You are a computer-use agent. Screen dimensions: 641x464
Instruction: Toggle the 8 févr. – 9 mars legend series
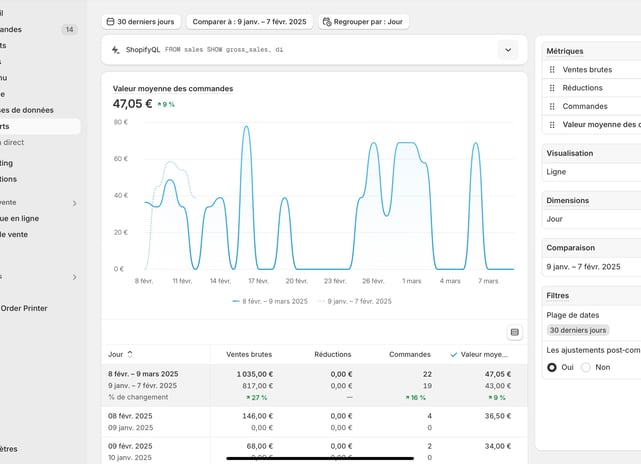pos(270,301)
